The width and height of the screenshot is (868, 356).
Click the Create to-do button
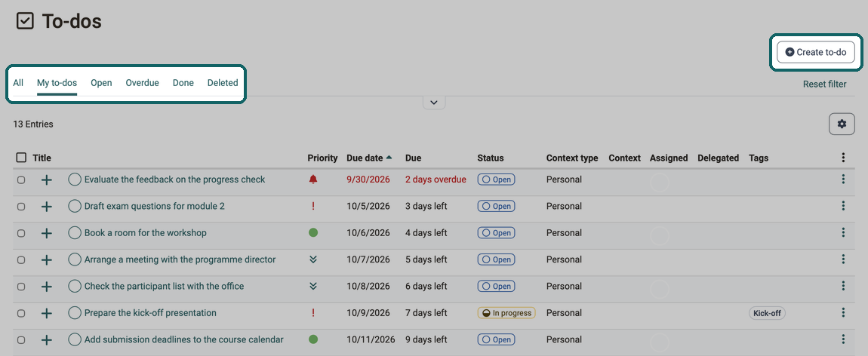coord(816,53)
